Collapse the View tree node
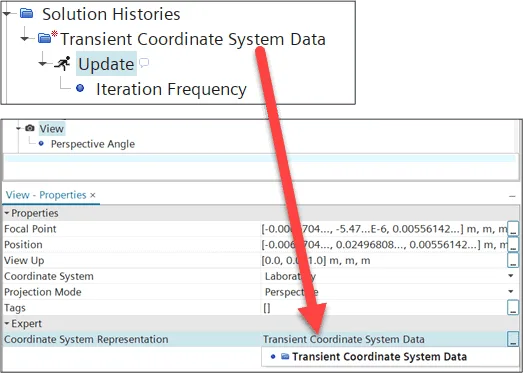The height and width of the screenshot is (373, 523). 19,128
